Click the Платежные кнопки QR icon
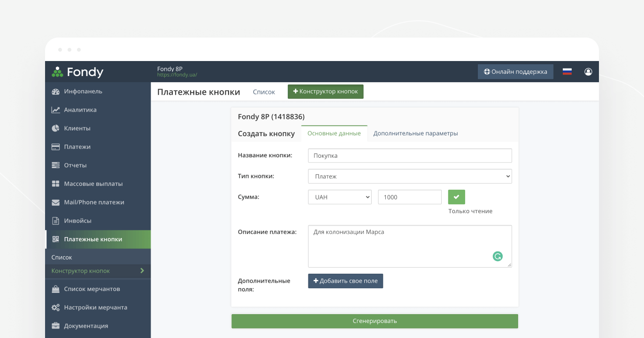644x338 pixels. 55,239
